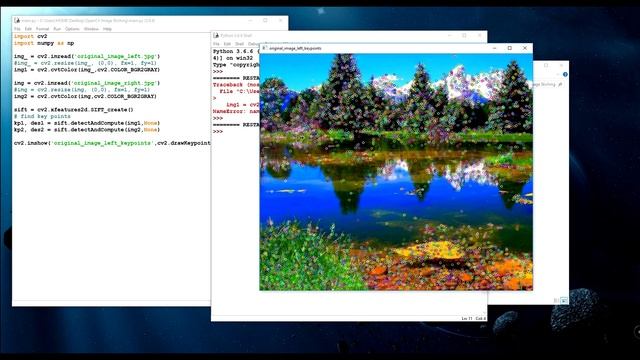Minimize the Python Shell window
The image size is (640, 360).
(449, 36)
